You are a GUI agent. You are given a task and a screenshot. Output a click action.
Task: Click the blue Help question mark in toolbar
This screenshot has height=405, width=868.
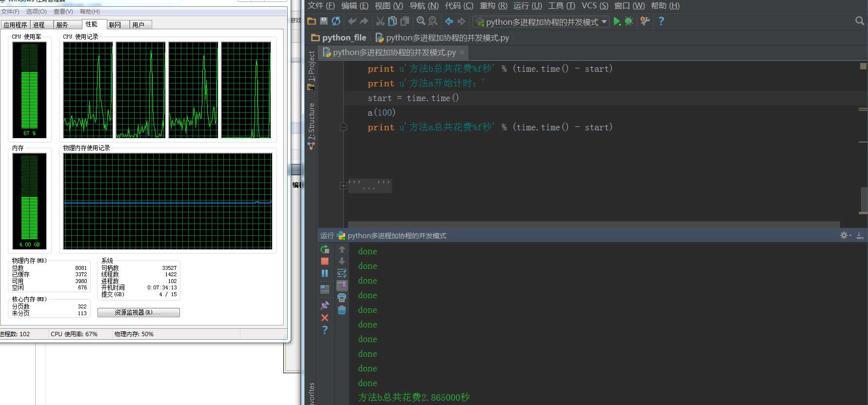661,21
